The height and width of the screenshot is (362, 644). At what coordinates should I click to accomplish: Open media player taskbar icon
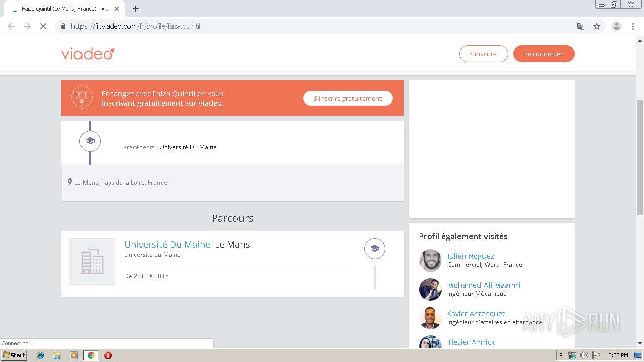click(x=74, y=355)
